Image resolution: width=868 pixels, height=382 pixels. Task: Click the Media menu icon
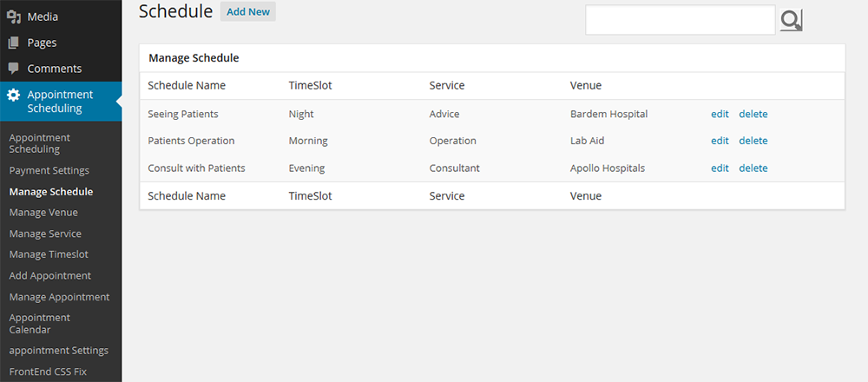point(14,16)
